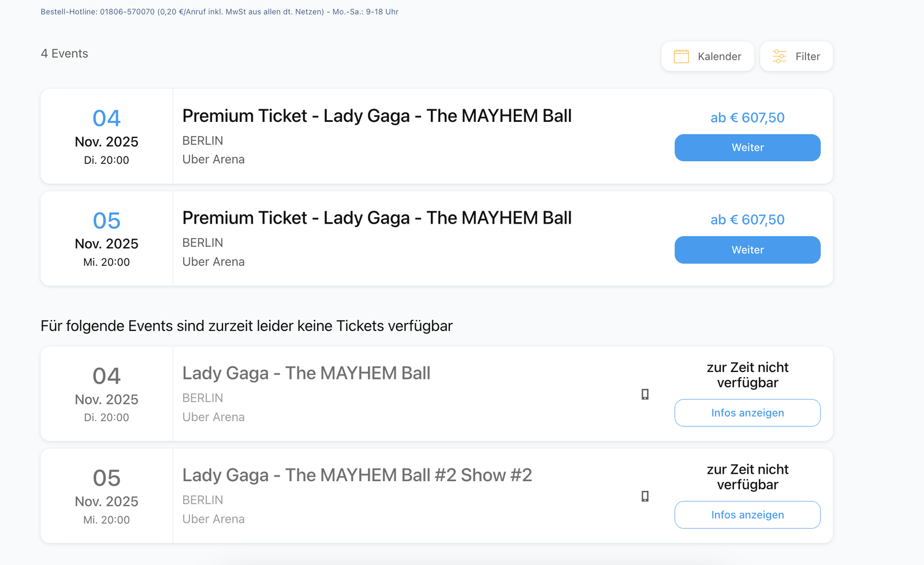924x565 pixels.
Task: Click the ab € 607,50 price on the Nov 05 event
Action: [x=747, y=220]
